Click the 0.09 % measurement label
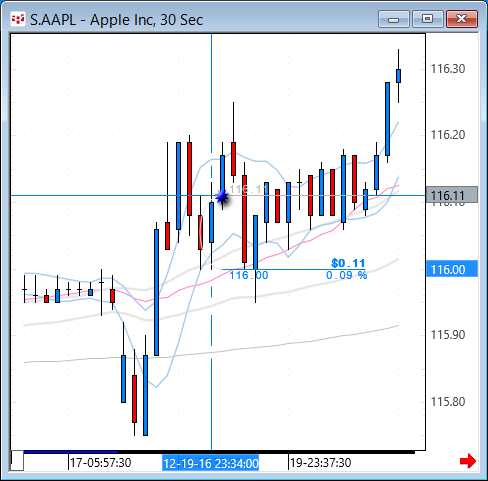The width and height of the screenshot is (488, 481). tap(346, 275)
